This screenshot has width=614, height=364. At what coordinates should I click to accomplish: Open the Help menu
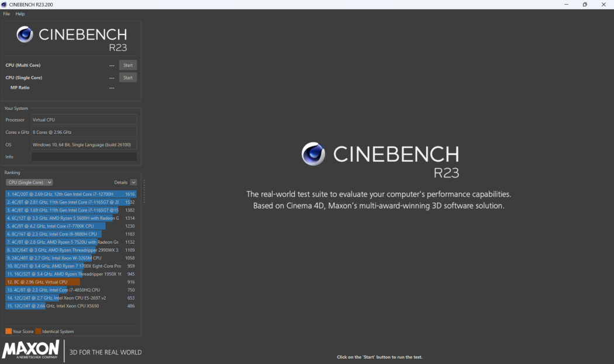click(x=20, y=14)
